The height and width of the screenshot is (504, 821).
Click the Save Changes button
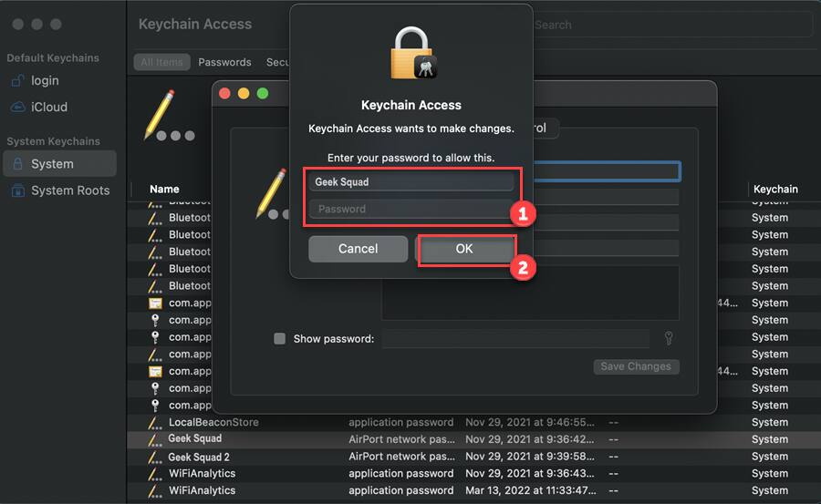[636, 366]
